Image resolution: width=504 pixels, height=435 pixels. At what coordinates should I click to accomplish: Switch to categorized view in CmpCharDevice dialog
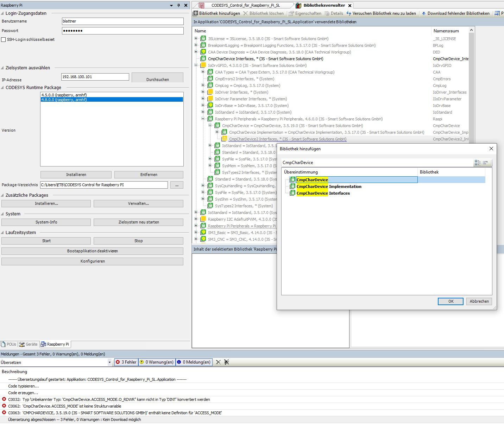(x=478, y=163)
